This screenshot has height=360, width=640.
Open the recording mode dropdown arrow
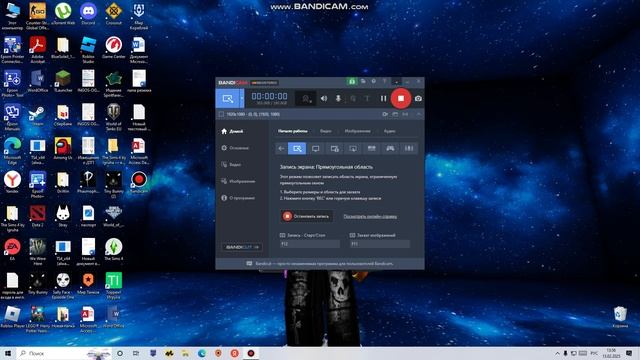(242, 98)
